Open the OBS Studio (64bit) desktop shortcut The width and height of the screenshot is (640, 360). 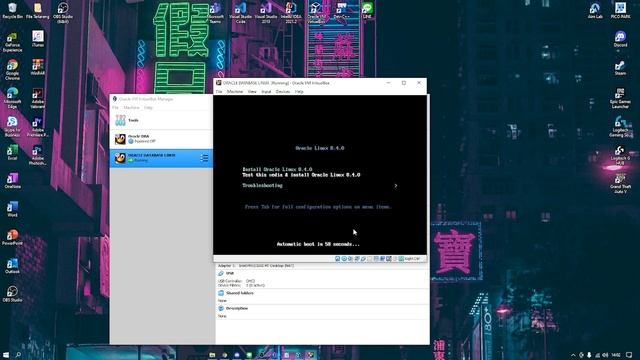(63, 13)
